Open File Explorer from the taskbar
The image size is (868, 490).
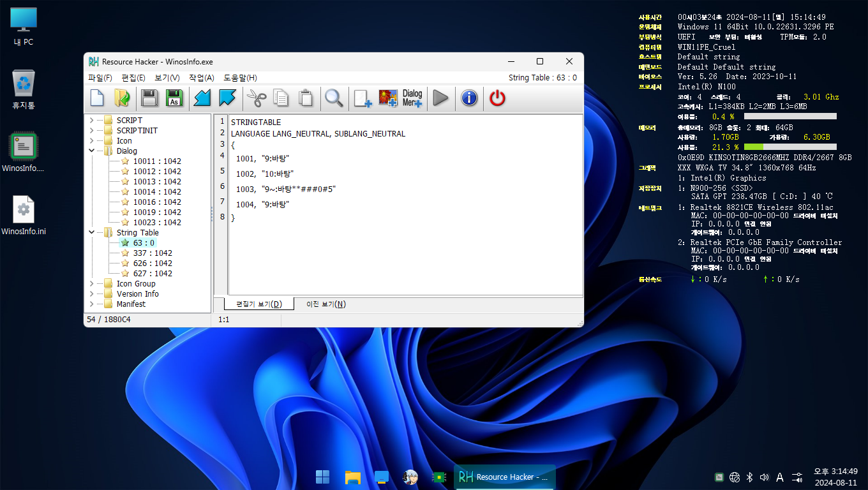click(x=353, y=477)
